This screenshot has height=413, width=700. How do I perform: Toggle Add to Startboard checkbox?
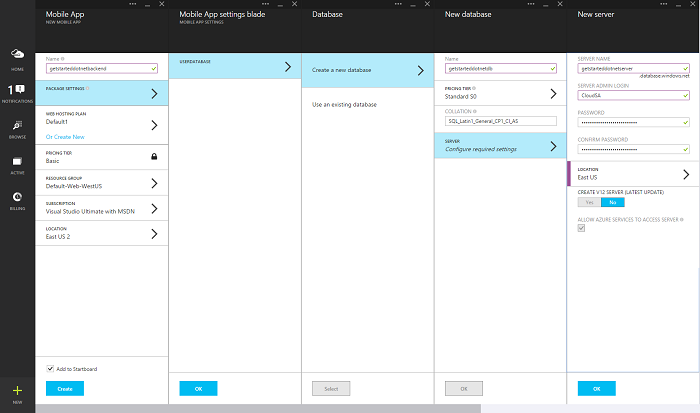tap(50, 369)
